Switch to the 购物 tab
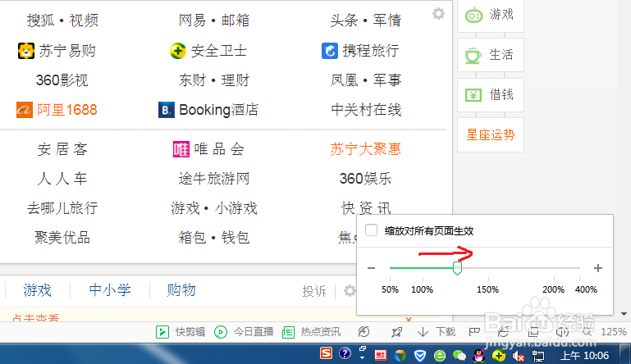The image size is (631, 364). point(181,290)
